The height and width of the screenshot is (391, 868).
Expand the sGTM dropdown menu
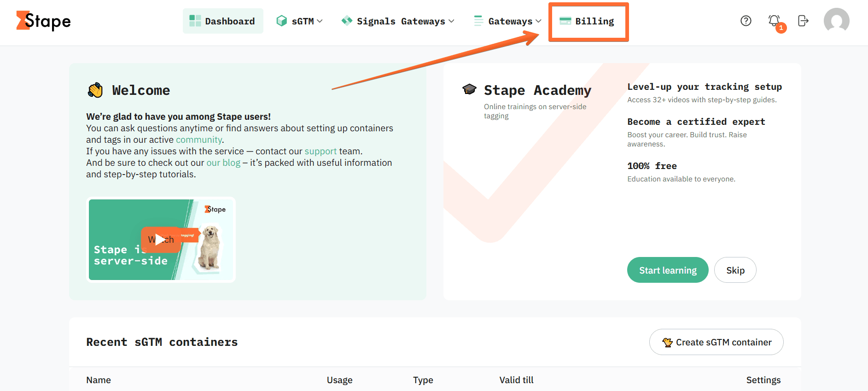click(300, 21)
